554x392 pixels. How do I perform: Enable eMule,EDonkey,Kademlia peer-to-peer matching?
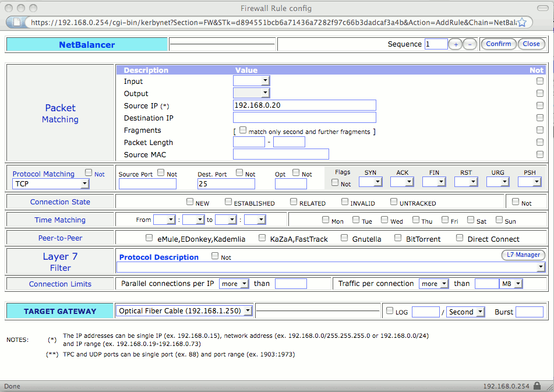[x=149, y=238]
